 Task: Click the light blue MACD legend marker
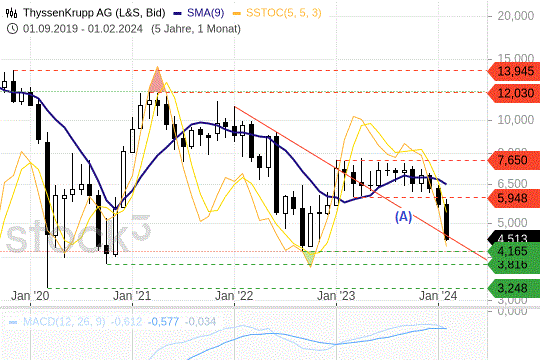(13, 322)
